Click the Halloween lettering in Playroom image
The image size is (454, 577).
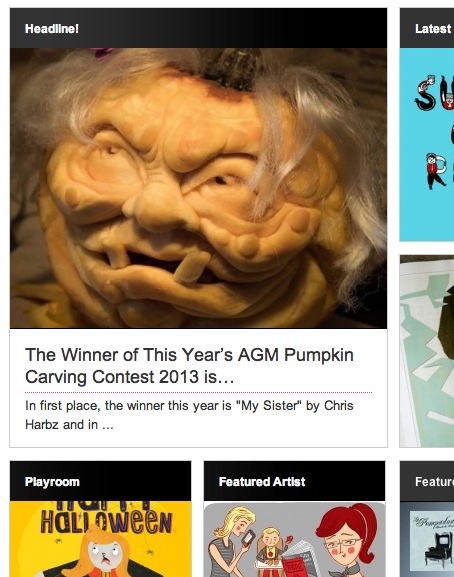(x=106, y=522)
